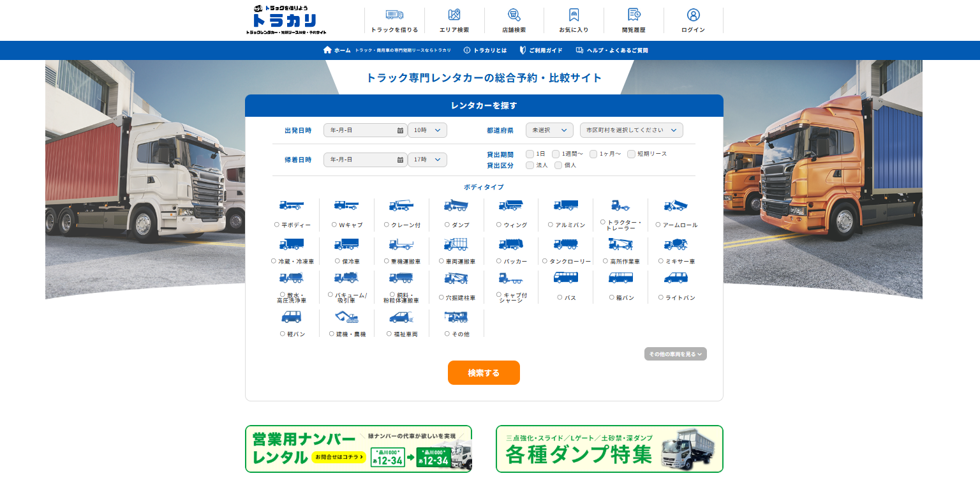Click the mixer truck icon

click(675, 244)
